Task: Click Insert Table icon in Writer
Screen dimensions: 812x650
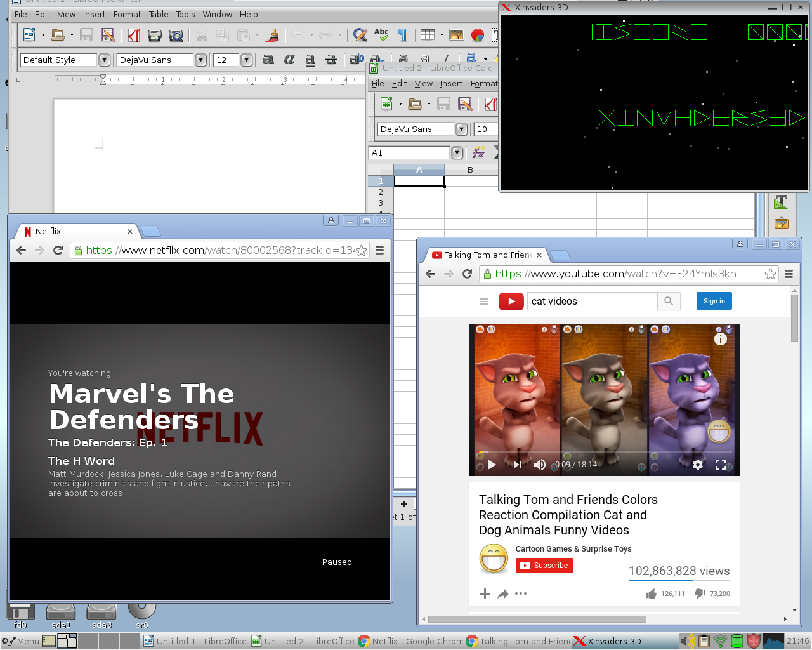Action: pos(428,35)
